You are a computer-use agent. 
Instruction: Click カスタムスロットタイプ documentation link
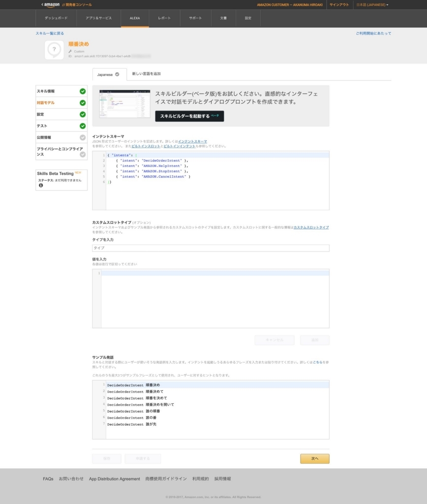(x=311, y=227)
